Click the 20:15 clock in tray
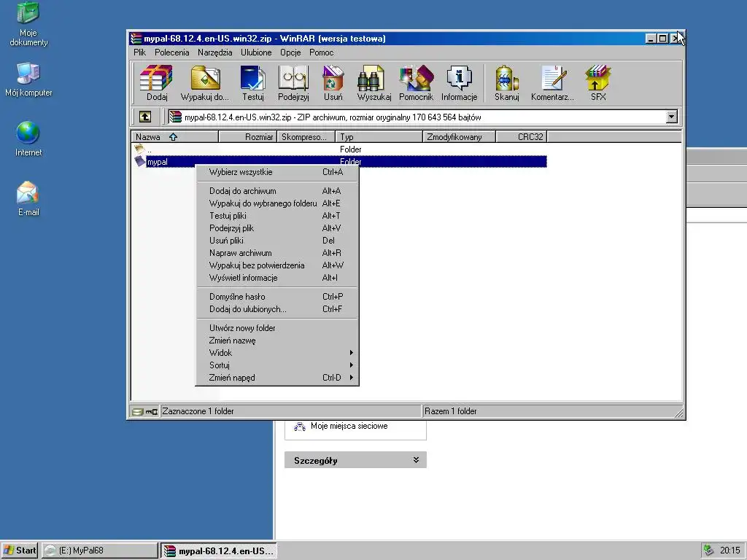 729,551
